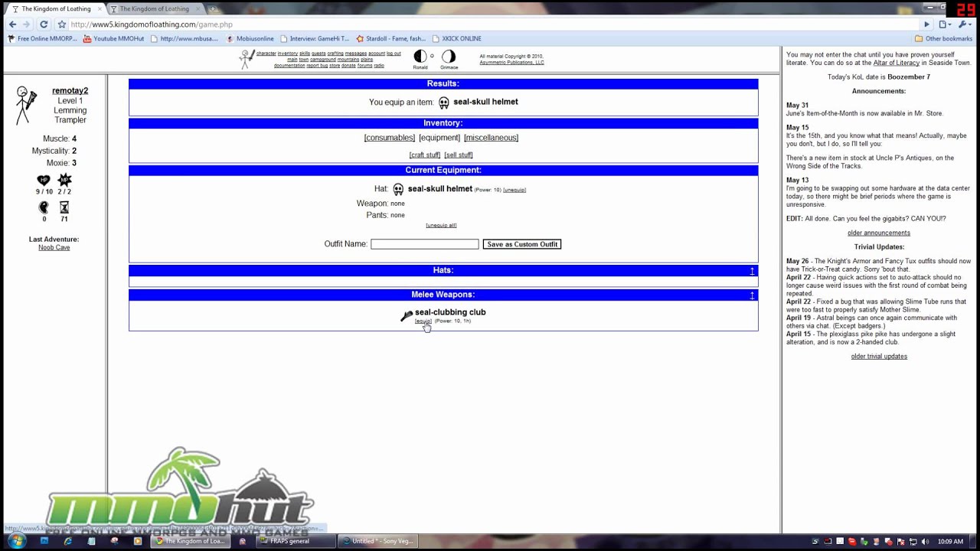Click the log out link
Viewport: 980px width, 551px height.
394,54
